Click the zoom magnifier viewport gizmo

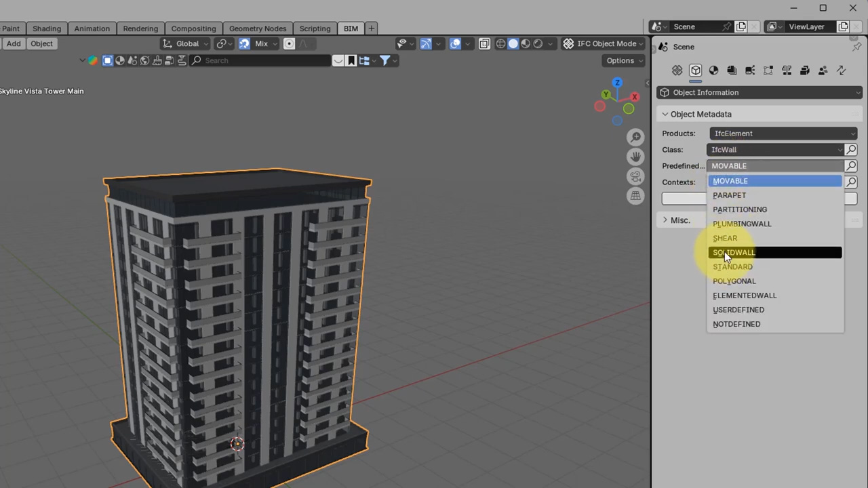coord(635,138)
